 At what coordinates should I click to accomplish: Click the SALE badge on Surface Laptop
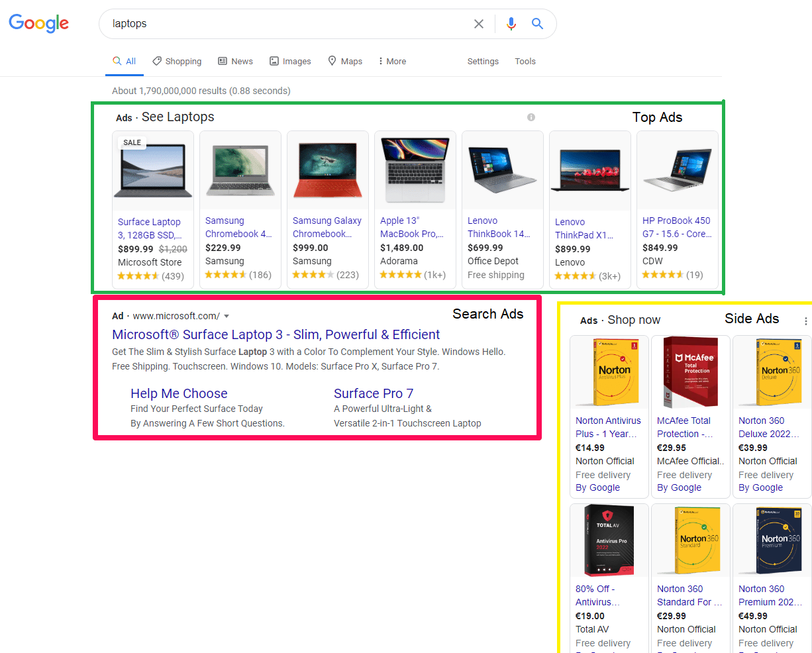click(x=132, y=142)
